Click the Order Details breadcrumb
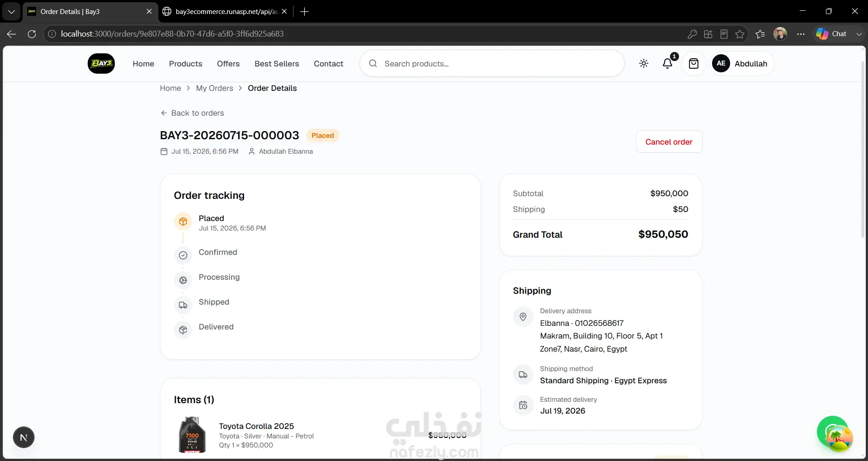 (x=272, y=88)
